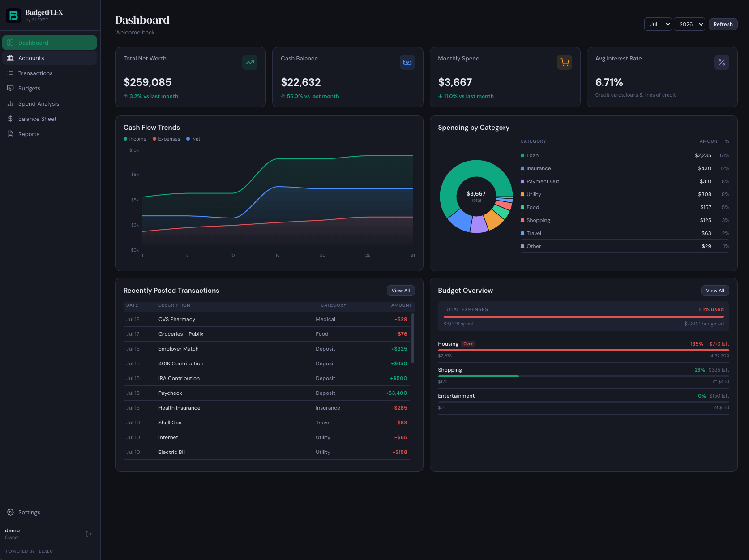Click the Travel category row
The width and height of the screenshot is (749, 560).
coord(625,233)
